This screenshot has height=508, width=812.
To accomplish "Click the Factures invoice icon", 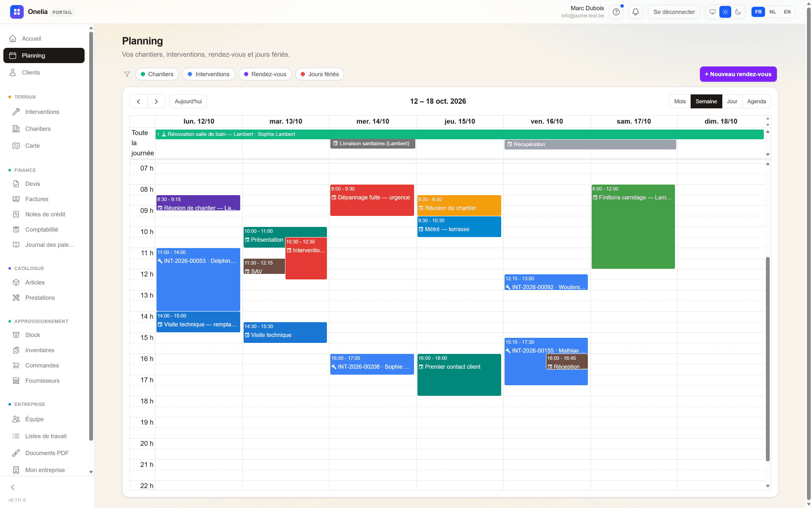I will click(16, 199).
